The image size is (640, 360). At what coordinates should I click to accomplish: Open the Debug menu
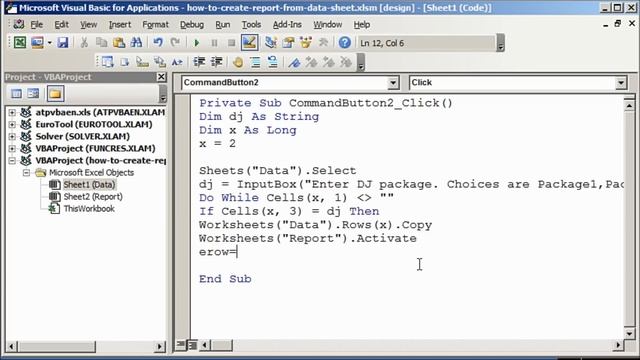(192, 25)
